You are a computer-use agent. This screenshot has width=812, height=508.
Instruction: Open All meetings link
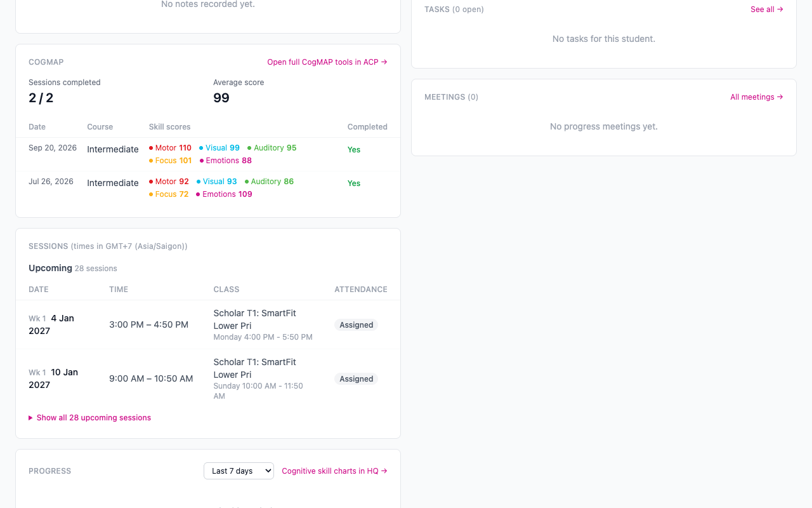757,97
